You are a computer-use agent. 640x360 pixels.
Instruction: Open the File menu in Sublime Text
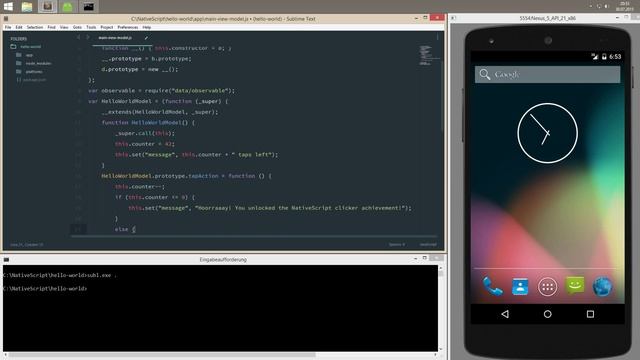click(8, 27)
